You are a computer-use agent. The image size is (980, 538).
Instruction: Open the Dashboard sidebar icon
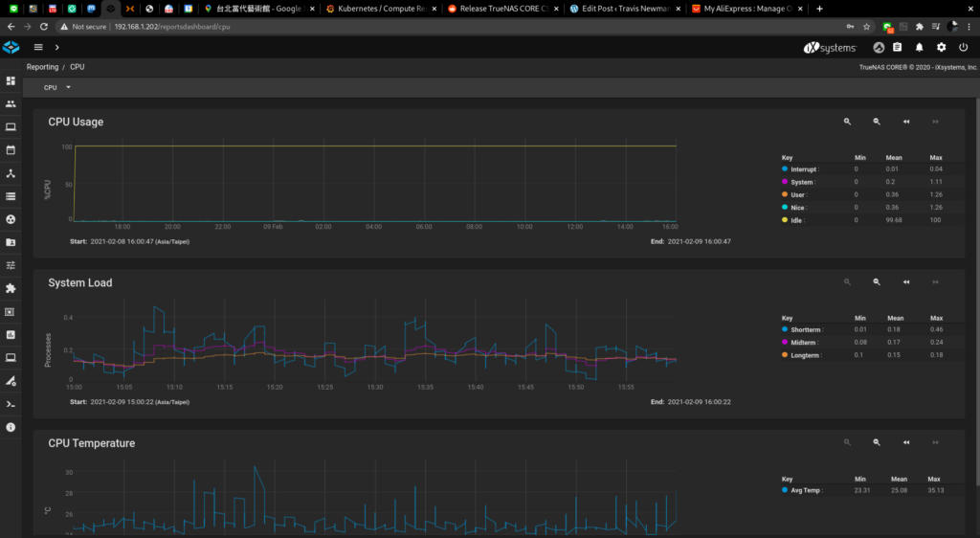(11, 80)
